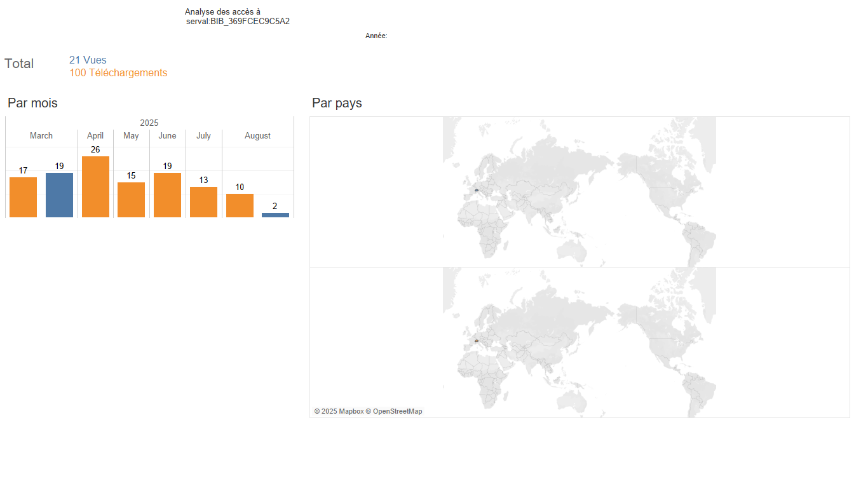Click the small blue August bar
The image size is (868, 488).
pos(275,215)
